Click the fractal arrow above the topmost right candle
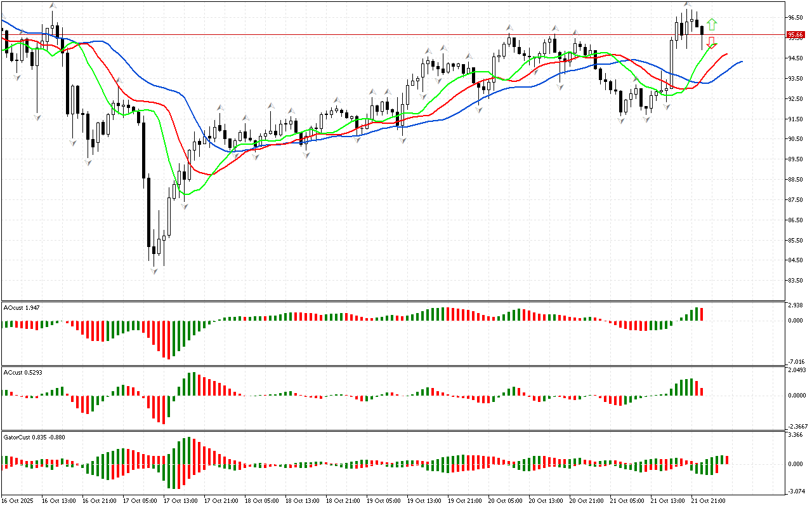Image resolution: width=812 pixels, height=508 pixels. coord(687,4)
